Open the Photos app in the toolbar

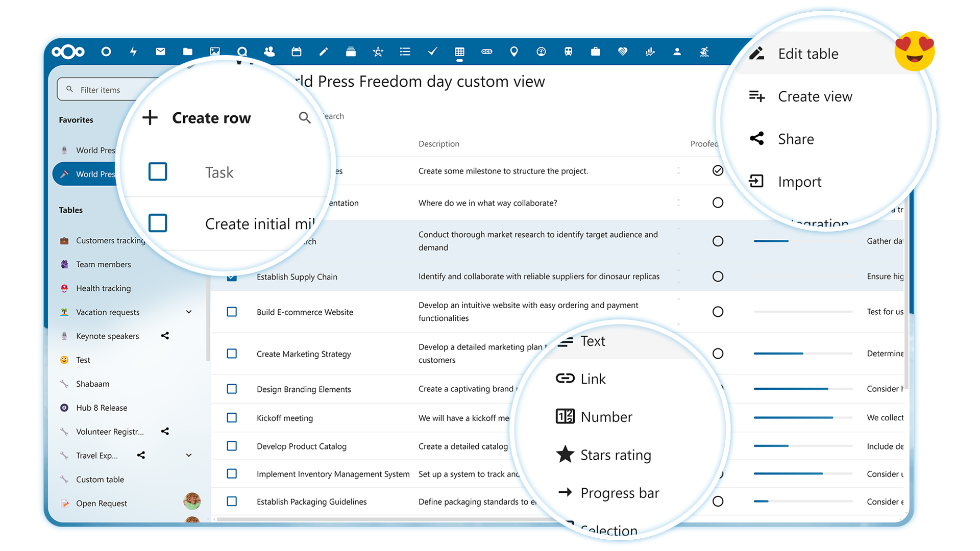tap(215, 52)
